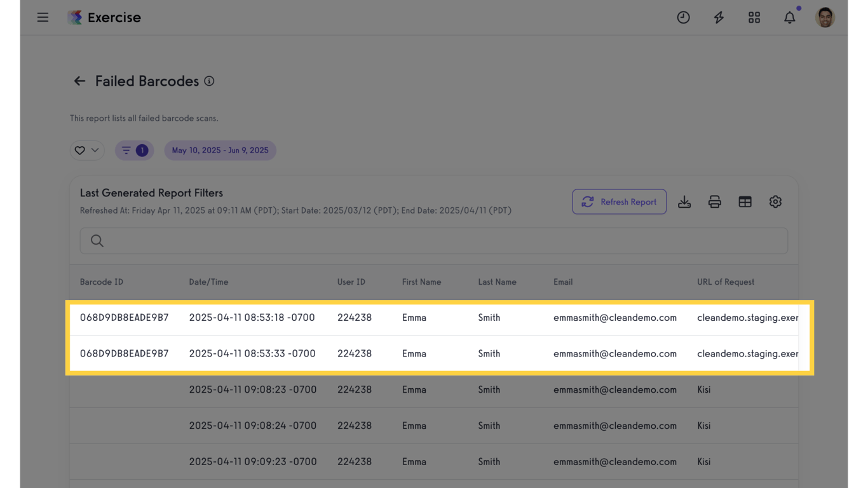The width and height of the screenshot is (868, 488).
Task: Open the May 10 – Jun 9 date range
Action: (220, 151)
